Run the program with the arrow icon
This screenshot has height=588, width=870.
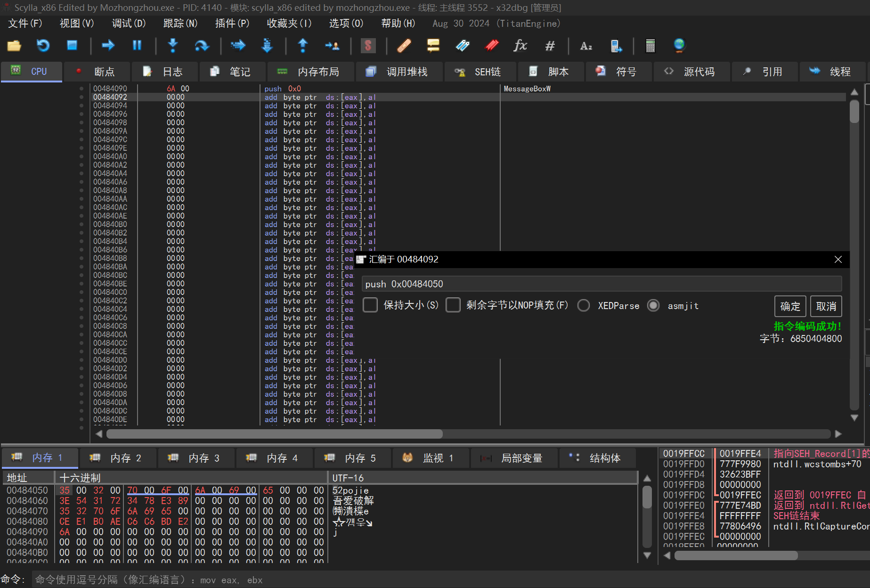coord(108,46)
